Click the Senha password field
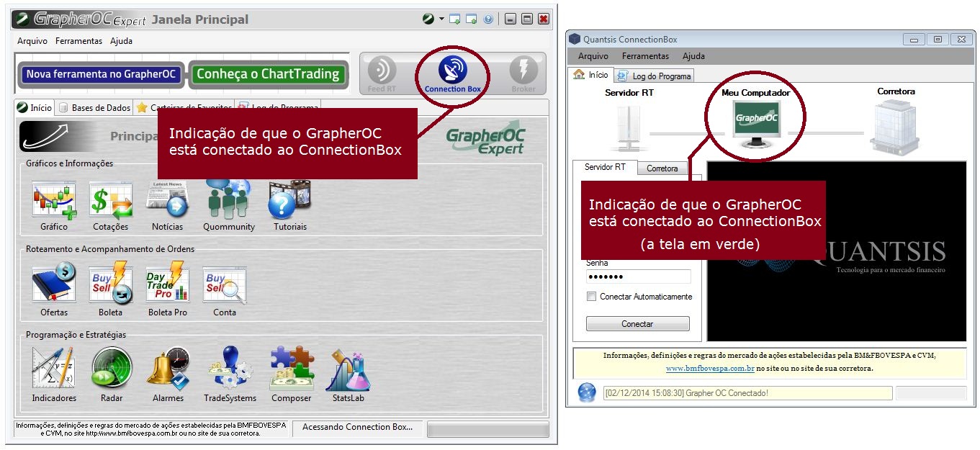 tap(638, 277)
